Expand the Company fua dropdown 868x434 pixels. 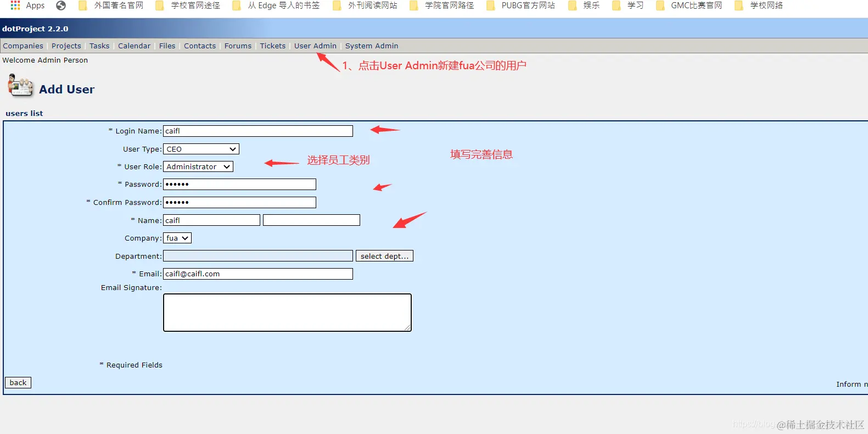point(177,238)
